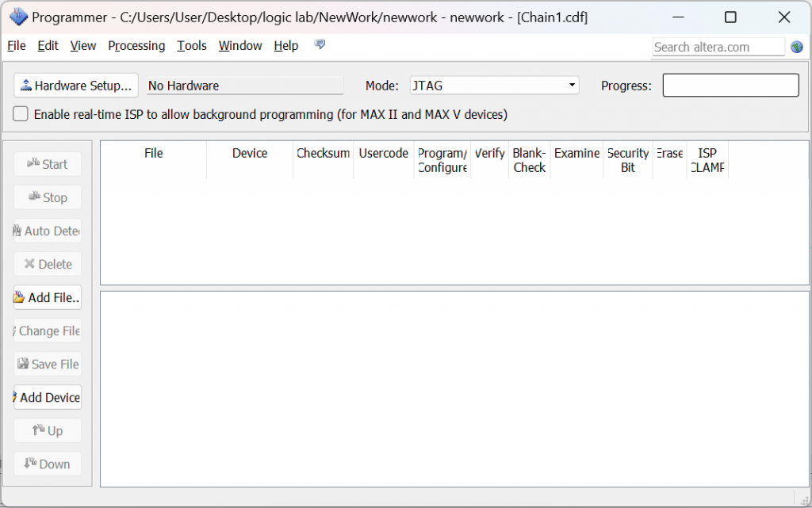Run Auto Detect for devices

coord(48,231)
